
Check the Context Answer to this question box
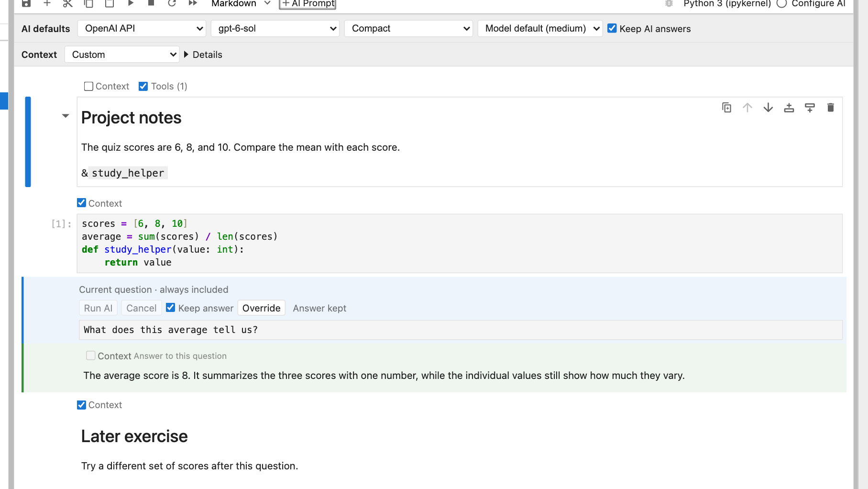tap(91, 356)
